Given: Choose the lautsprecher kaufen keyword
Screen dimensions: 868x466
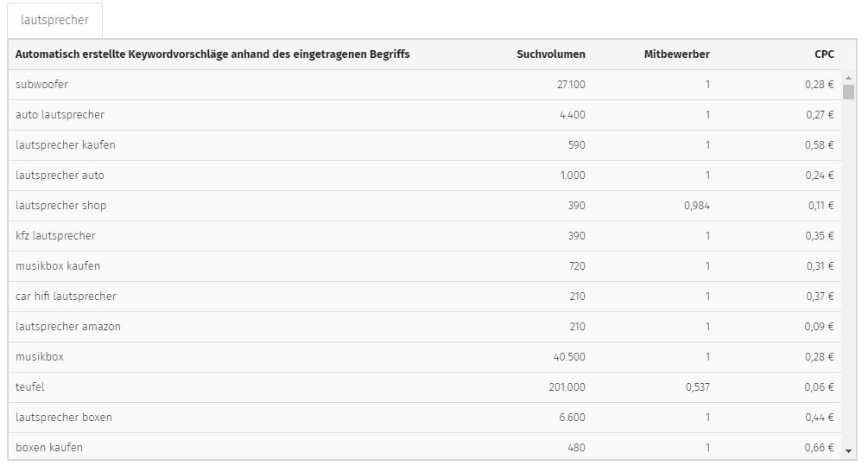Looking at the screenshot, I should point(66,145).
